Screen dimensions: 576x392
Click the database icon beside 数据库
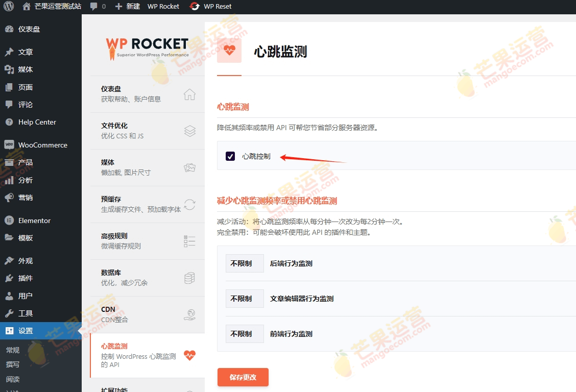(189, 278)
